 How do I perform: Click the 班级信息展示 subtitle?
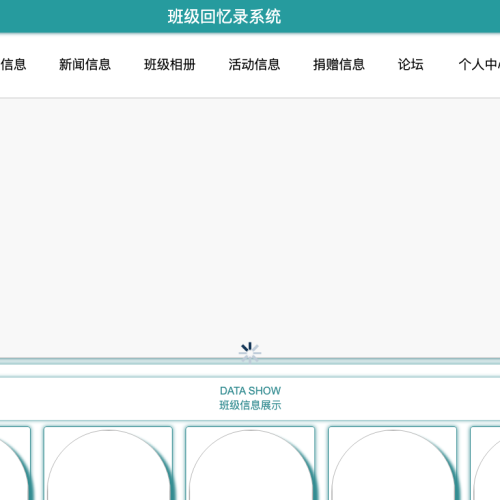pos(250,405)
